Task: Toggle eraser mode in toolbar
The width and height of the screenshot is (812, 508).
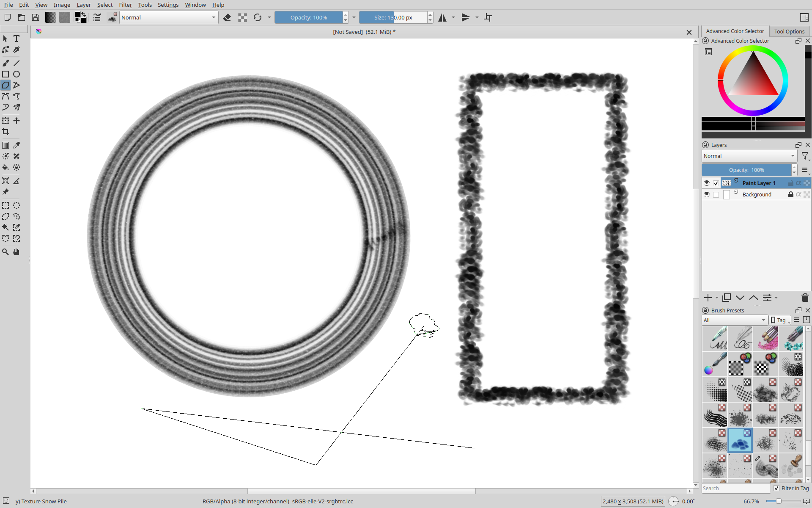Action: click(x=227, y=17)
